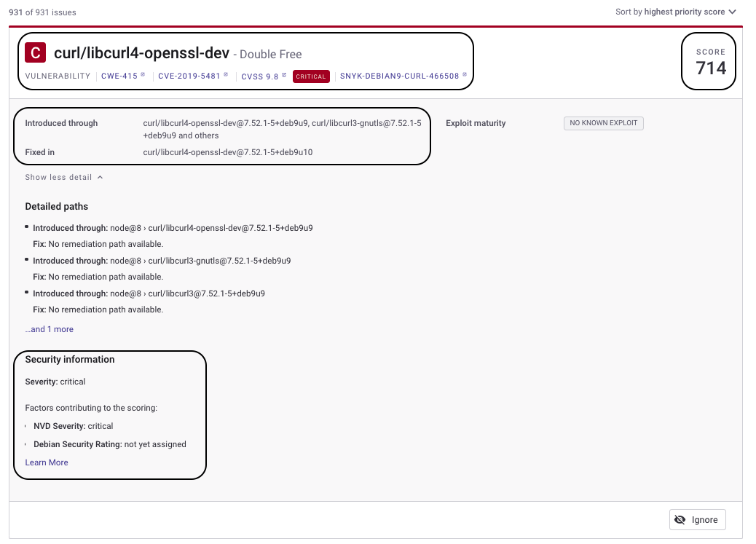Click external link icon beside SNYK-DEBIAN9-CURL-466508

[465, 75]
